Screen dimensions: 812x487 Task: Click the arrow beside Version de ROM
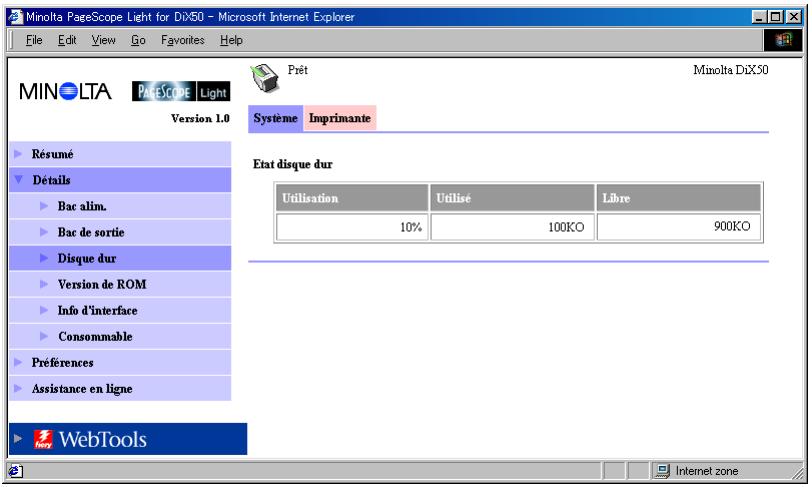pos(44,284)
